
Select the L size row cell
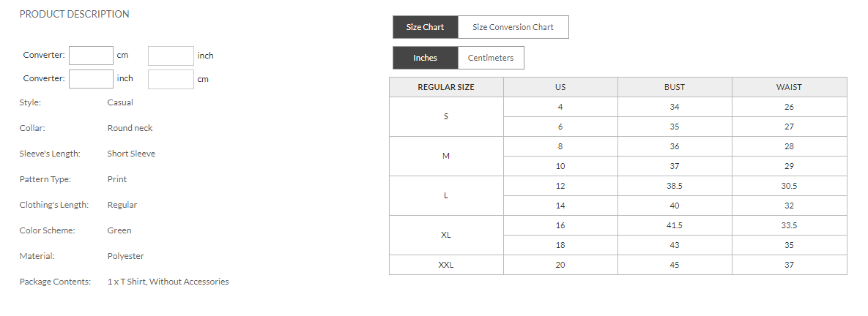point(446,195)
